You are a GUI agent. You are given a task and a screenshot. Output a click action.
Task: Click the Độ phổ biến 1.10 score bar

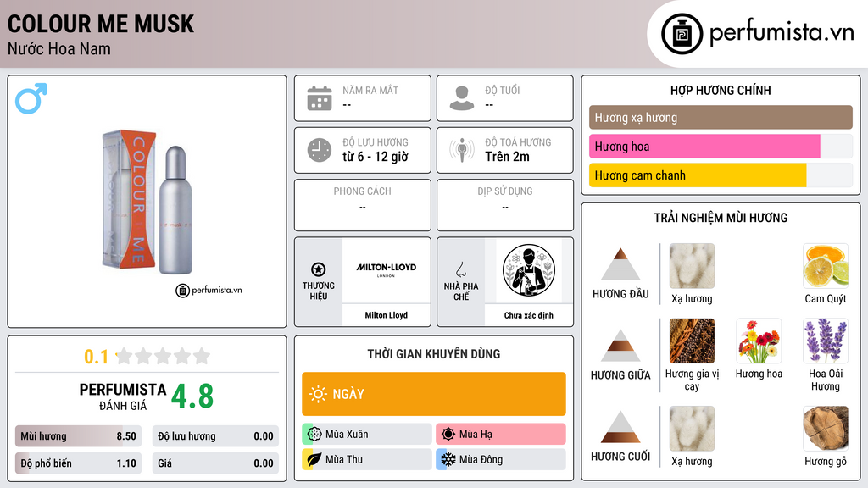(x=78, y=463)
